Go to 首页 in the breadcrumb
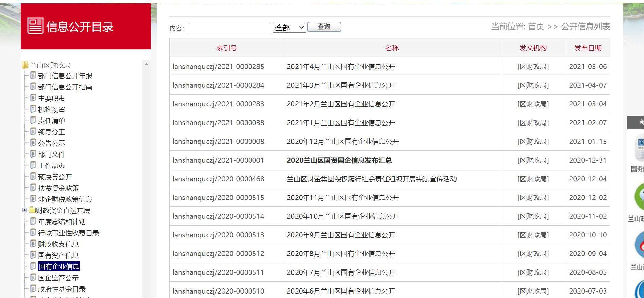 [536, 27]
